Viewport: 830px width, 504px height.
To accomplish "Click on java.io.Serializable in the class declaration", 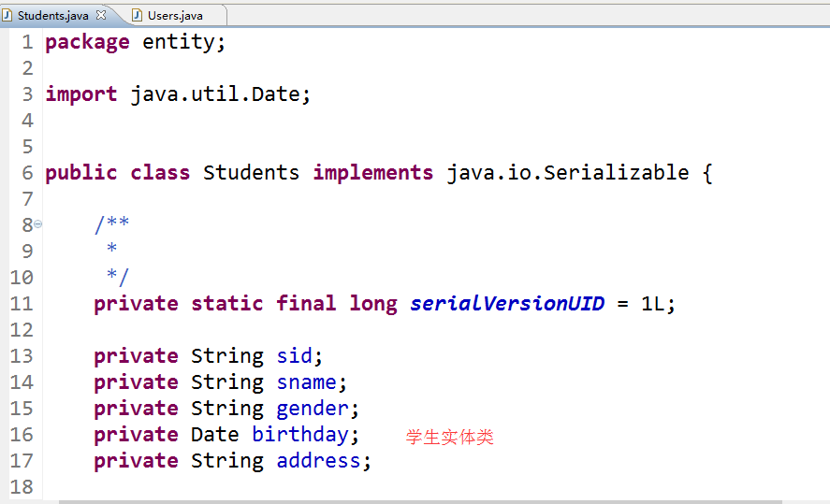I will [x=567, y=173].
